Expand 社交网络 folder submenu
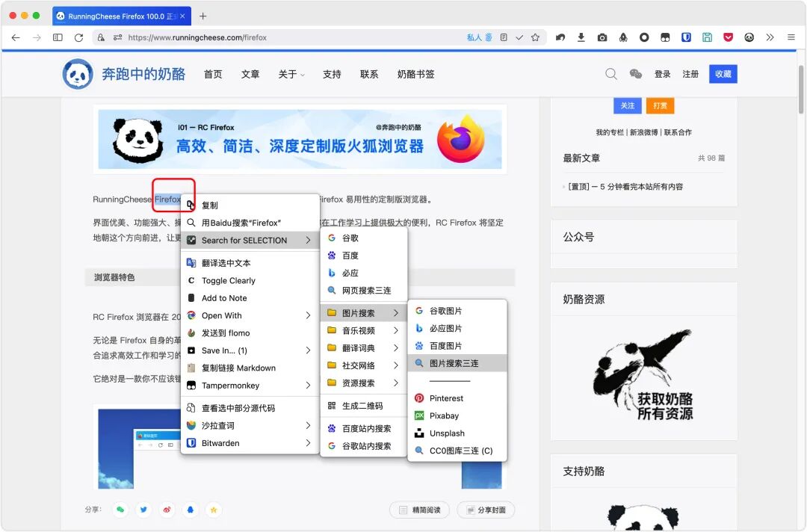 [363, 365]
